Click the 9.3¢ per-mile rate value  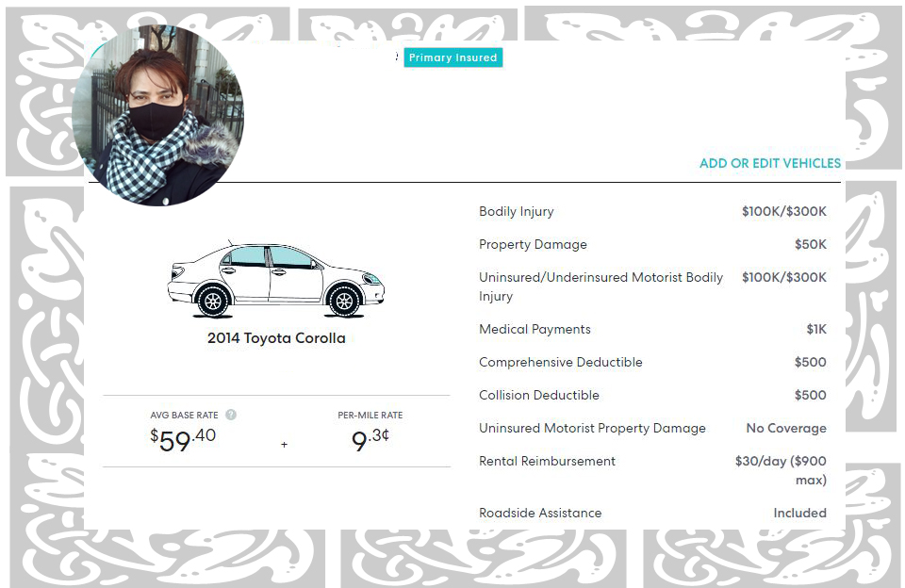(x=370, y=440)
